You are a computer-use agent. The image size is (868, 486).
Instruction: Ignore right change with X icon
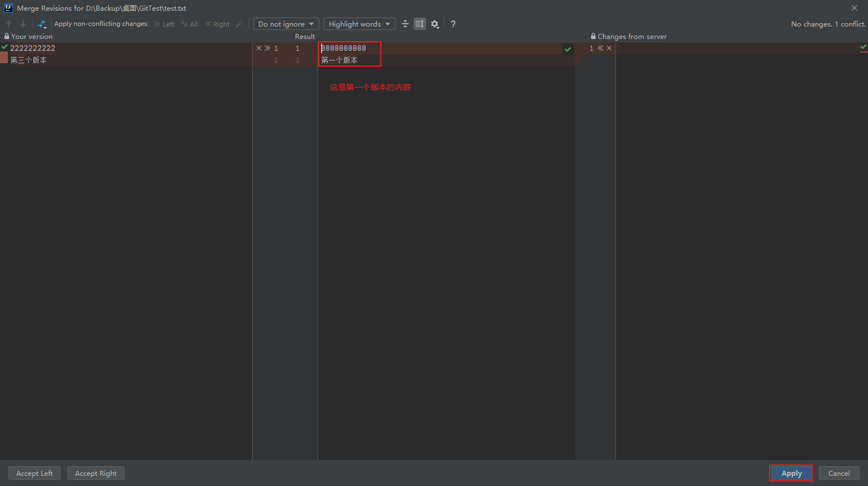pyautogui.click(x=609, y=48)
